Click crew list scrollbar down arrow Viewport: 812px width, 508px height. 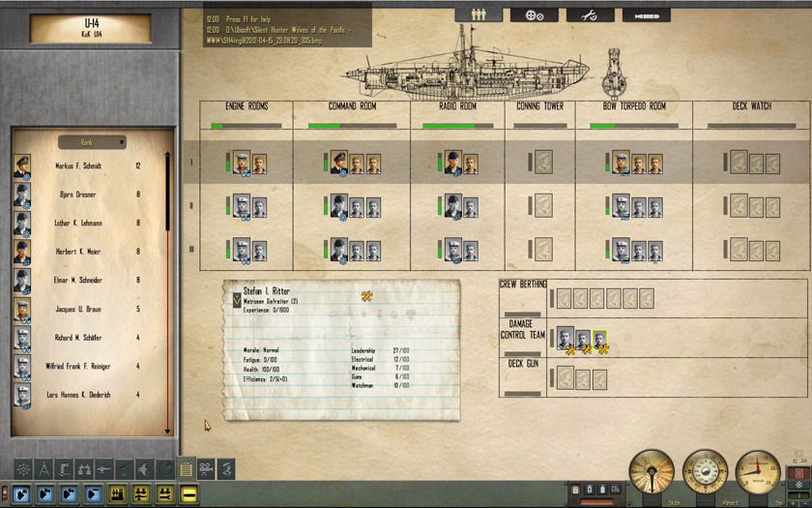[x=167, y=431]
